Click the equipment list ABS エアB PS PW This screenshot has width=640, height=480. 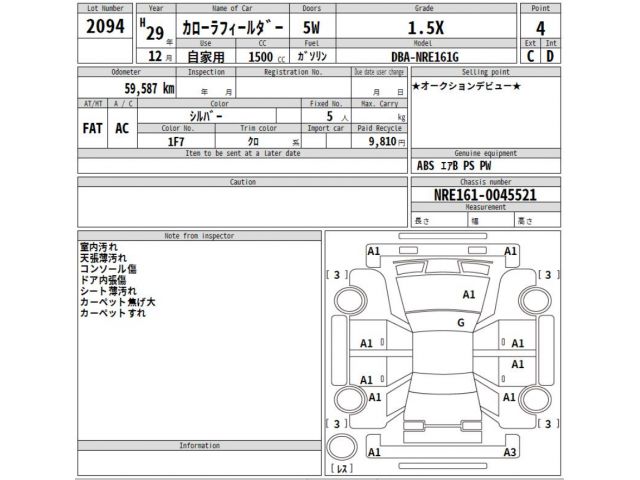click(x=454, y=166)
